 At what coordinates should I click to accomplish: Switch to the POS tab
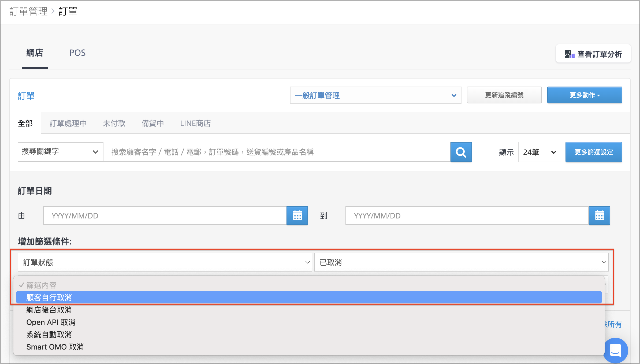77,53
